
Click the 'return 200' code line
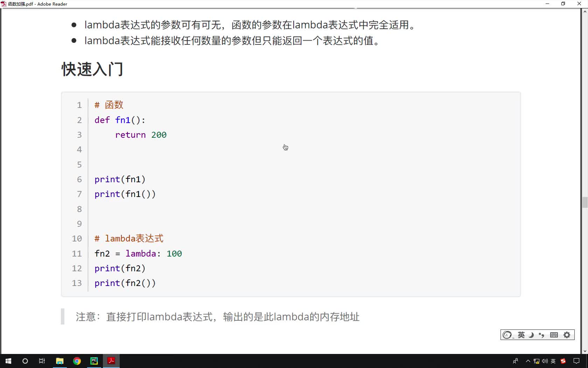pyautogui.click(x=141, y=135)
